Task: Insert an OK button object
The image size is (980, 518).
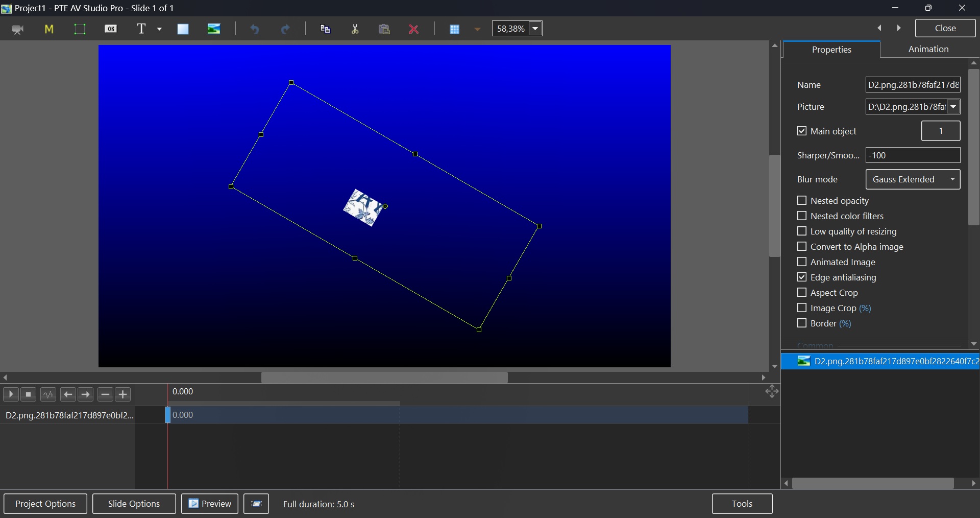Action: [x=111, y=29]
